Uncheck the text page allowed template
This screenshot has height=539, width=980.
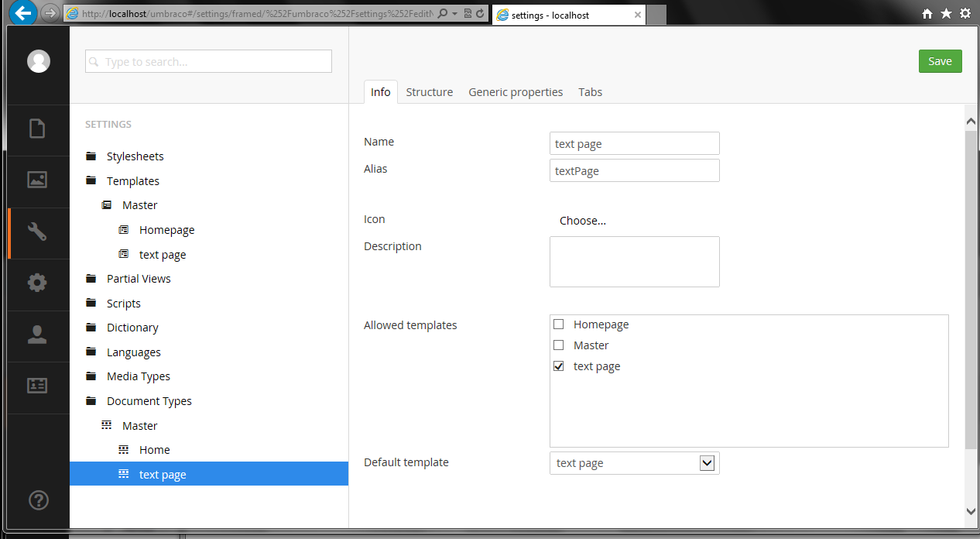(559, 366)
